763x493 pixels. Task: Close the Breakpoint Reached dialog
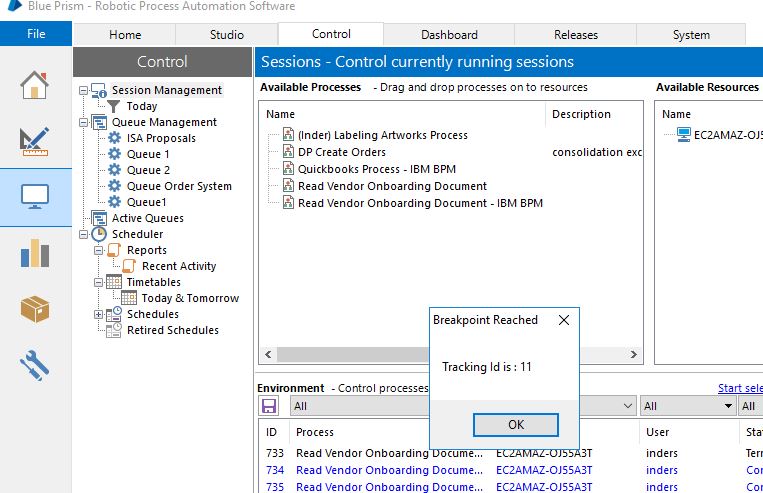pyautogui.click(x=564, y=320)
